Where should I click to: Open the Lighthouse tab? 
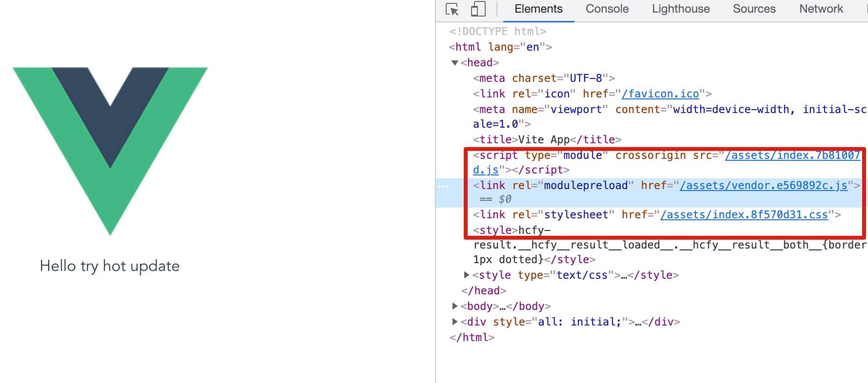tap(681, 9)
